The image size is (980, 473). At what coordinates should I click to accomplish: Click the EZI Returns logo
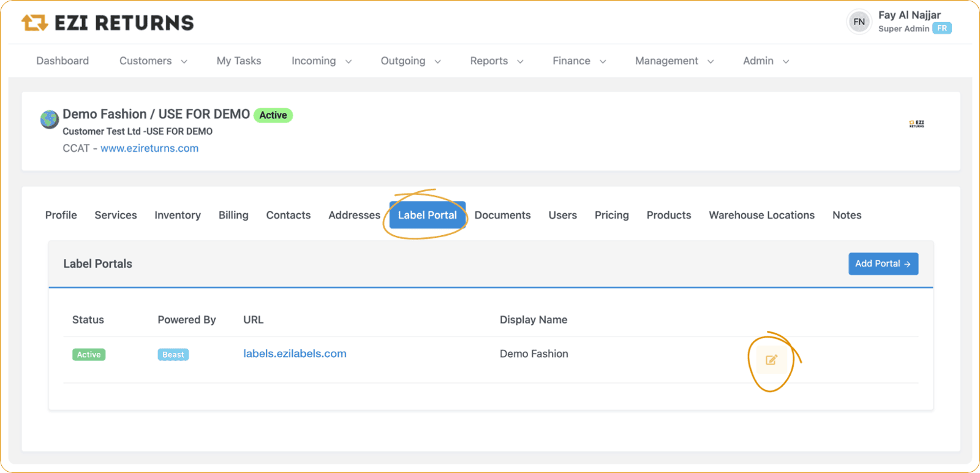click(108, 23)
